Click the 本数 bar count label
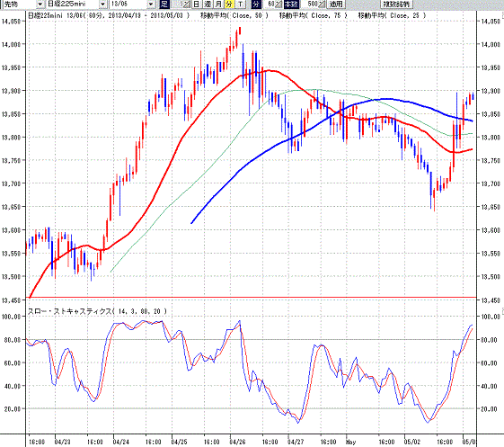 pyautogui.click(x=292, y=4)
